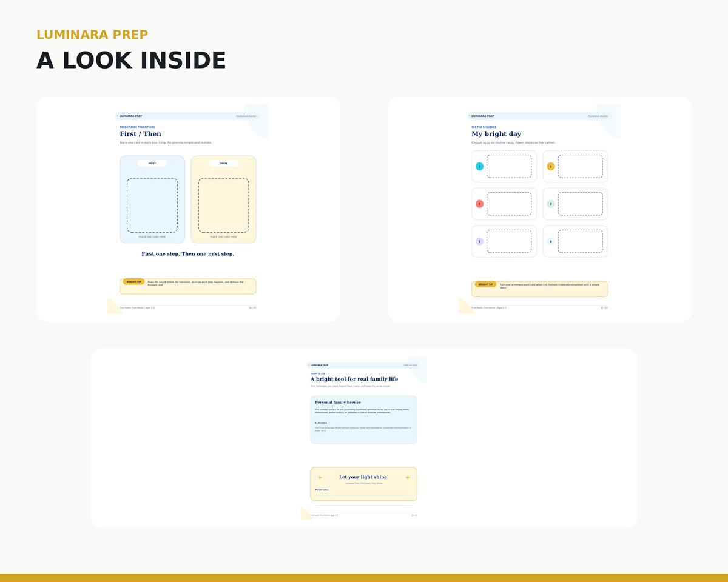The image size is (728, 582).
Task: Click 'LUMINARA PREP' header on My bright day page
Action: (483, 116)
